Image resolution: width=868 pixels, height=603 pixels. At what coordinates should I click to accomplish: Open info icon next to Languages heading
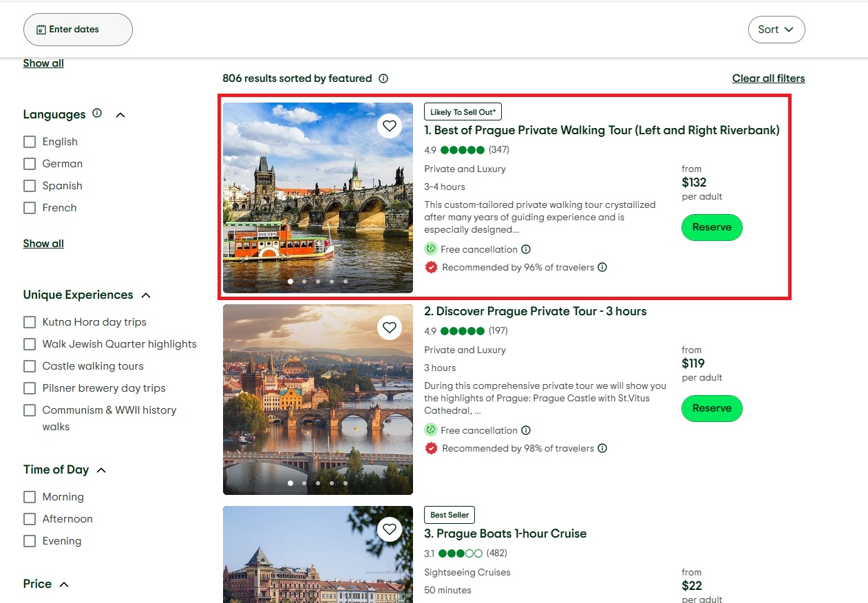97,114
